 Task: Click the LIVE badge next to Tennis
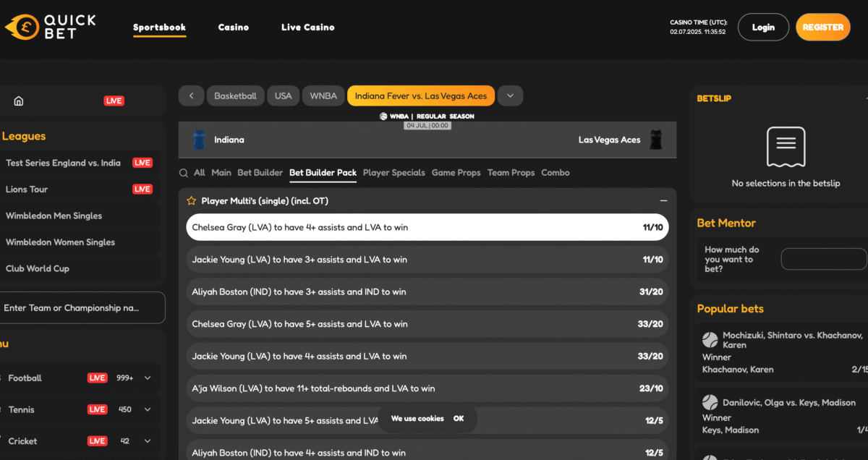97,409
